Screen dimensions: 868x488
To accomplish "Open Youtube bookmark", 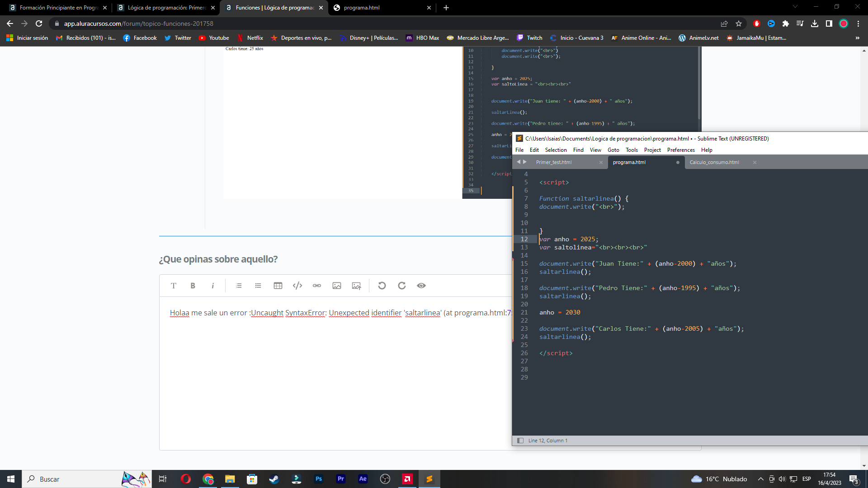I will click(214, 38).
